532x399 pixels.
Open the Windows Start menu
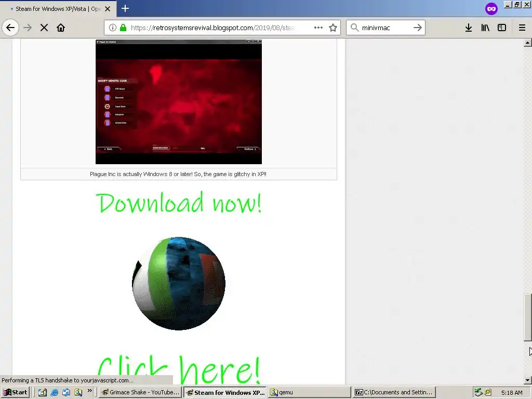point(15,392)
